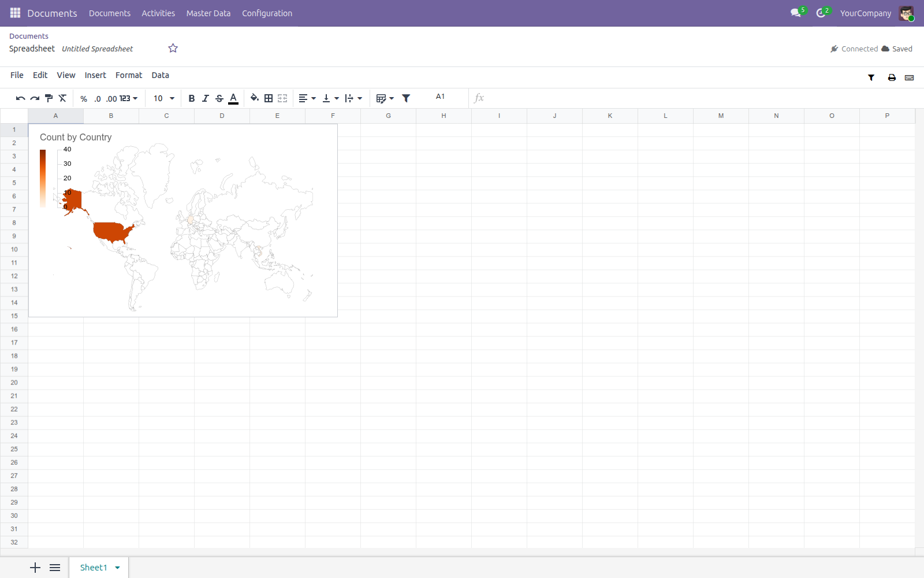The width and height of the screenshot is (924, 578).
Task: Print the spreadsheet
Action: click(x=892, y=77)
